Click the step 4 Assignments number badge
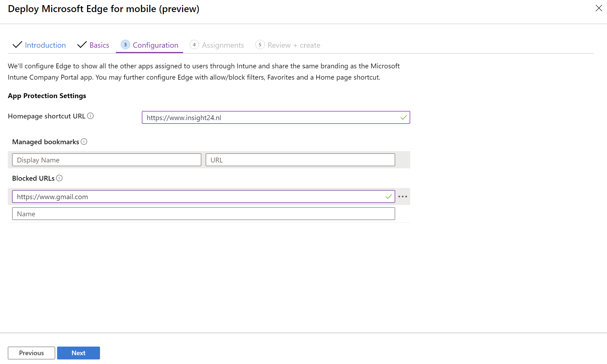 point(194,45)
